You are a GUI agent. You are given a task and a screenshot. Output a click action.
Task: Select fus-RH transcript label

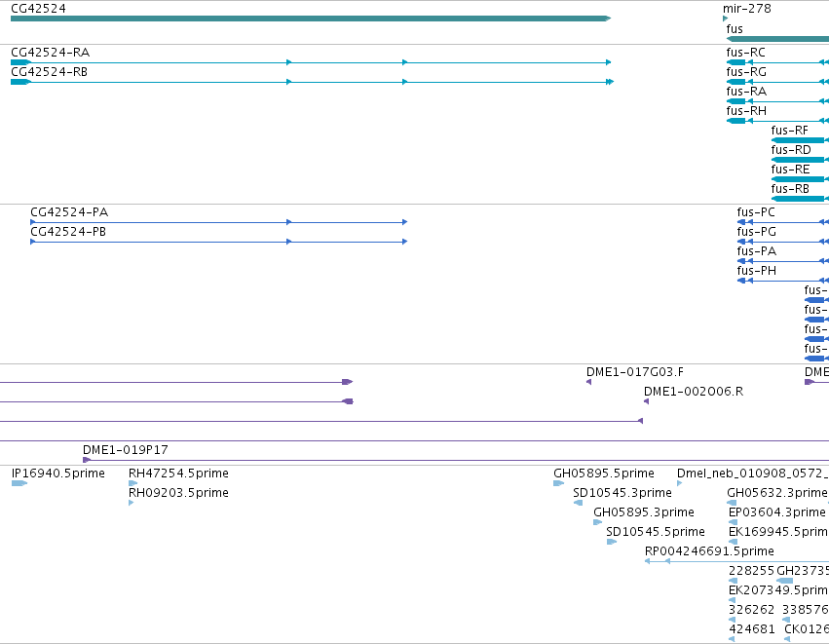tap(746, 111)
